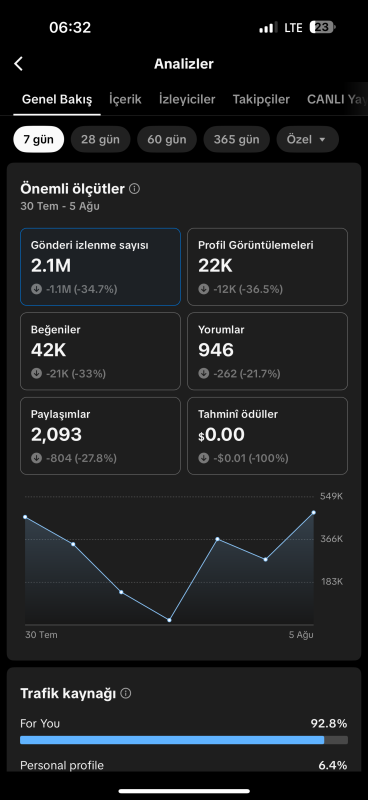Tap the For You traffic progress bar

184,740
